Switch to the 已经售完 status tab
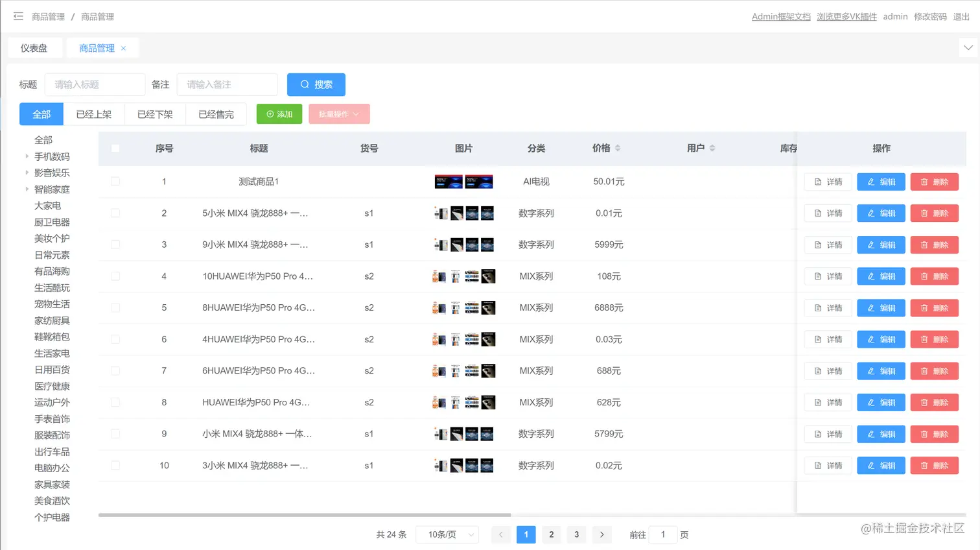 216,114
